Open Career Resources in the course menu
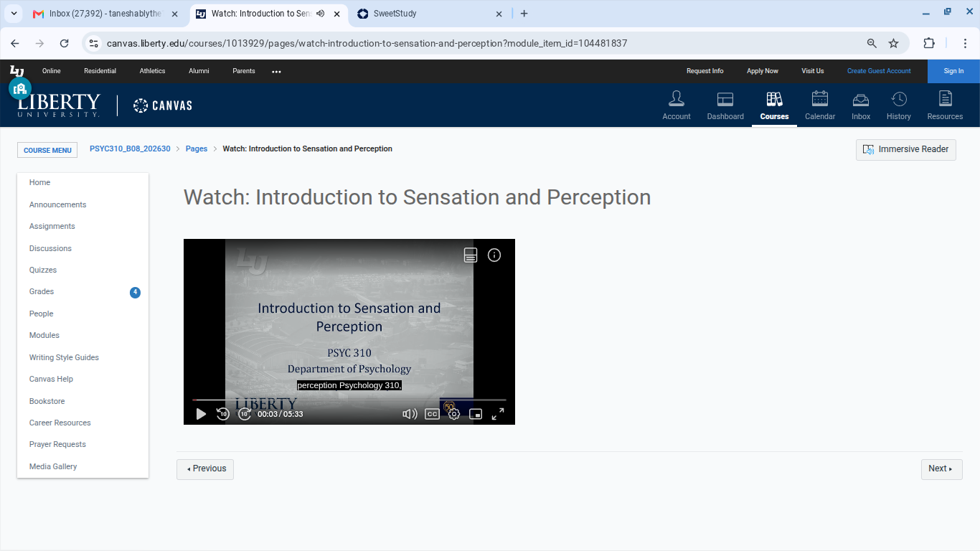This screenshot has height=551, width=980. click(x=60, y=423)
